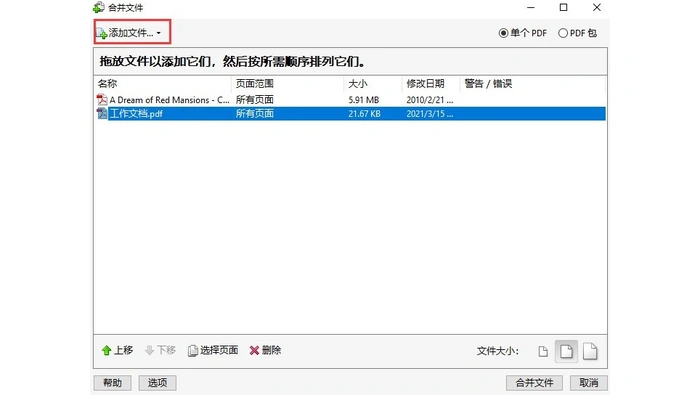Click the 合并文件 app icon in title bar
This screenshot has height=395, width=700.
pyautogui.click(x=99, y=8)
